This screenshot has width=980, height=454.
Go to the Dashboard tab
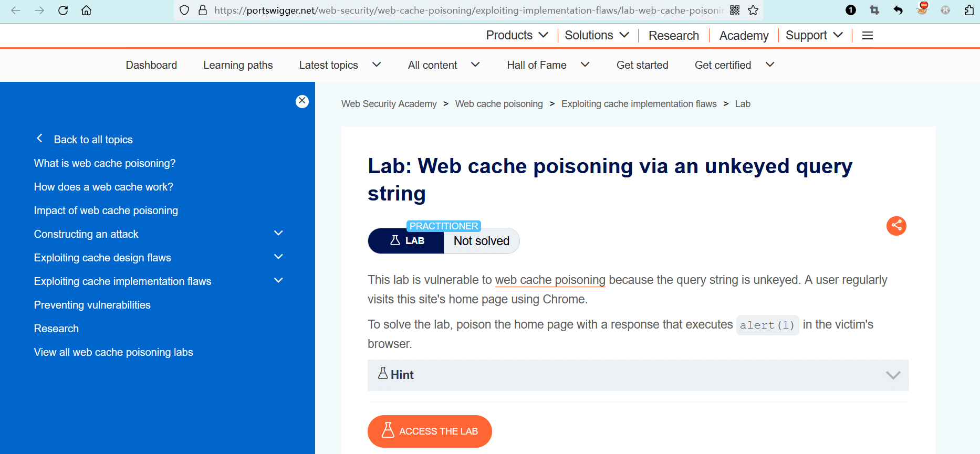pos(151,65)
